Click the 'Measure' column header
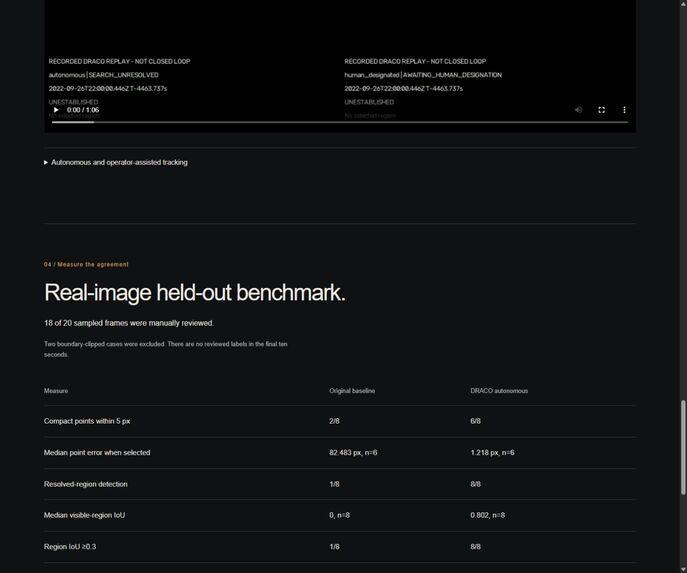This screenshot has width=687, height=573. [56, 391]
